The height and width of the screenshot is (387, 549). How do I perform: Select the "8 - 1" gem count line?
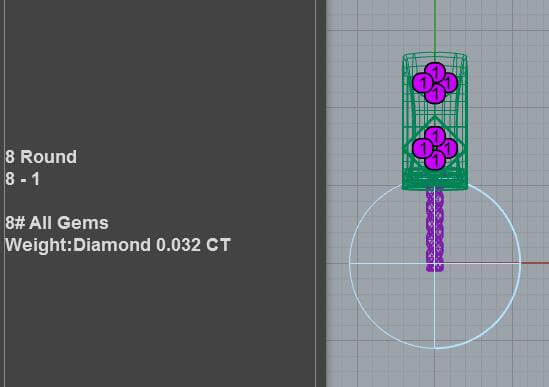coord(22,179)
